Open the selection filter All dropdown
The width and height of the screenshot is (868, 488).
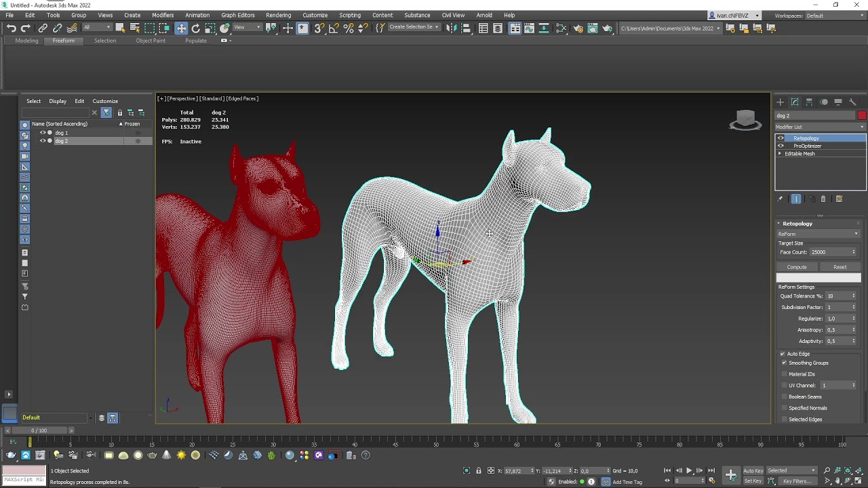tap(96, 28)
